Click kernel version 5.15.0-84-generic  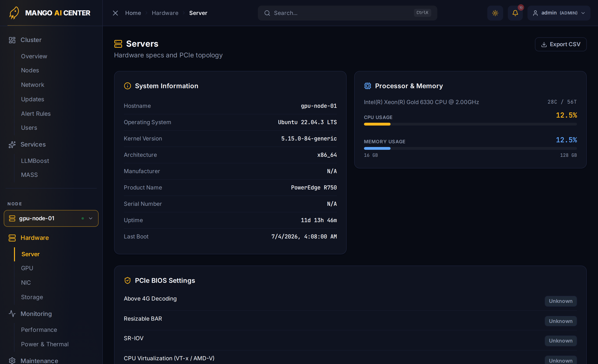click(x=309, y=139)
